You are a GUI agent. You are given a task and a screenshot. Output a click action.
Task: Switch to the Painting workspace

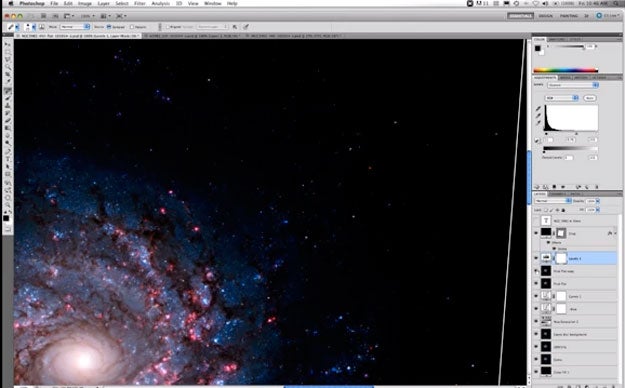point(569,16)
